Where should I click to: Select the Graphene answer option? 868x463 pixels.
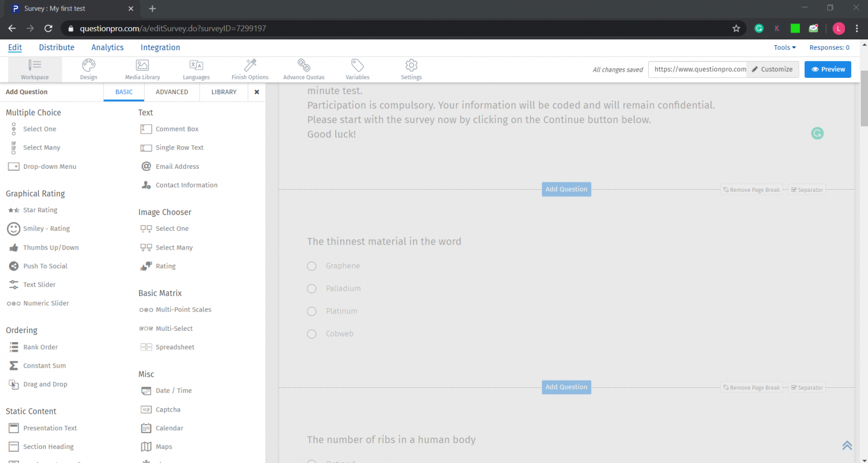311,266
